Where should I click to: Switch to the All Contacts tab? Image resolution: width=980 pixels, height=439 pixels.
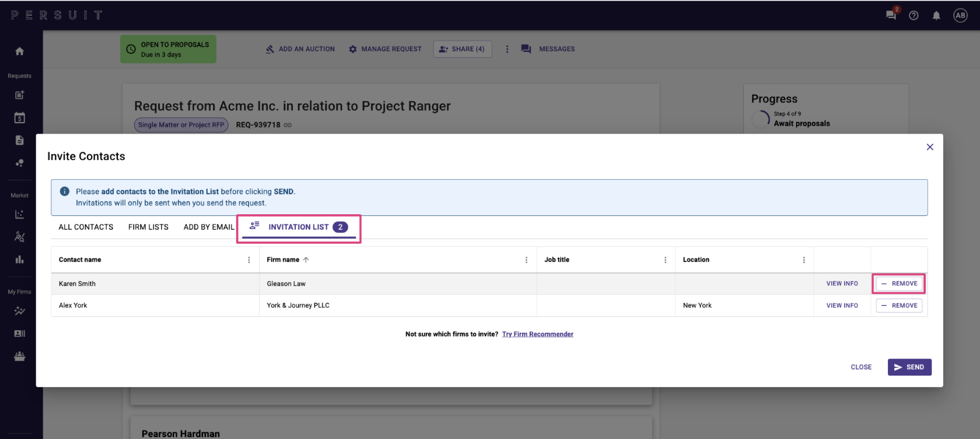tap(86, 227)
